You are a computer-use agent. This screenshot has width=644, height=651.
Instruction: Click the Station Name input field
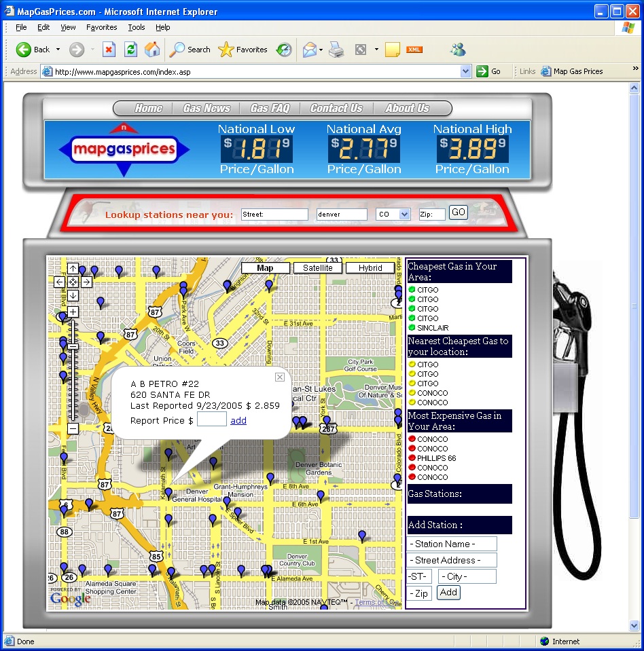(x=452, y=544)
